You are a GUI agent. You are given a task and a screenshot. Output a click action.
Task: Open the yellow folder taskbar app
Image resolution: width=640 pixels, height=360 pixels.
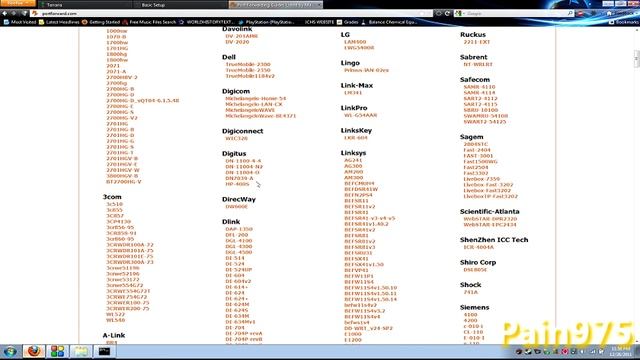[x=81, y=351]
